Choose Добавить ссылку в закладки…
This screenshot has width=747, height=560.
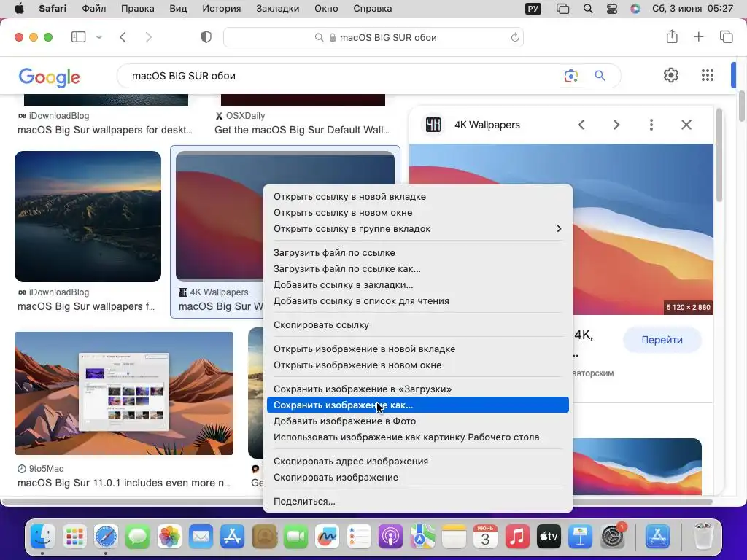tap(417, 285)
